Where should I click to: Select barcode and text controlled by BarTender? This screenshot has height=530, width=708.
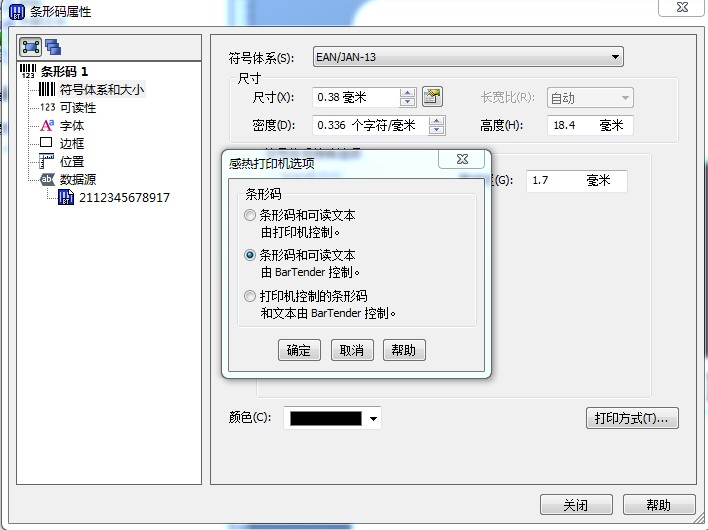point(250,255)
